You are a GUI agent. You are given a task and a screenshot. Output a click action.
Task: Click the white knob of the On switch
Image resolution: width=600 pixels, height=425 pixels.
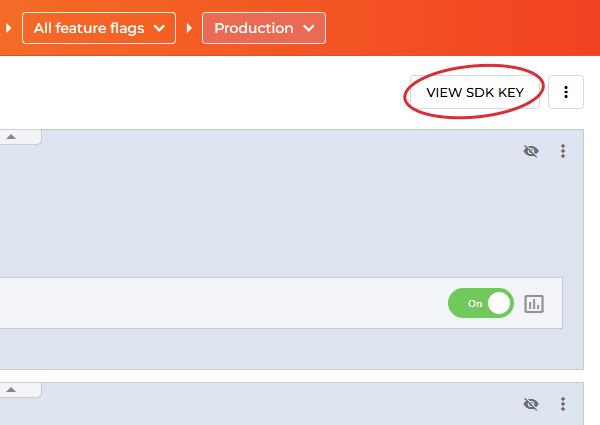[x=499, y=303]
